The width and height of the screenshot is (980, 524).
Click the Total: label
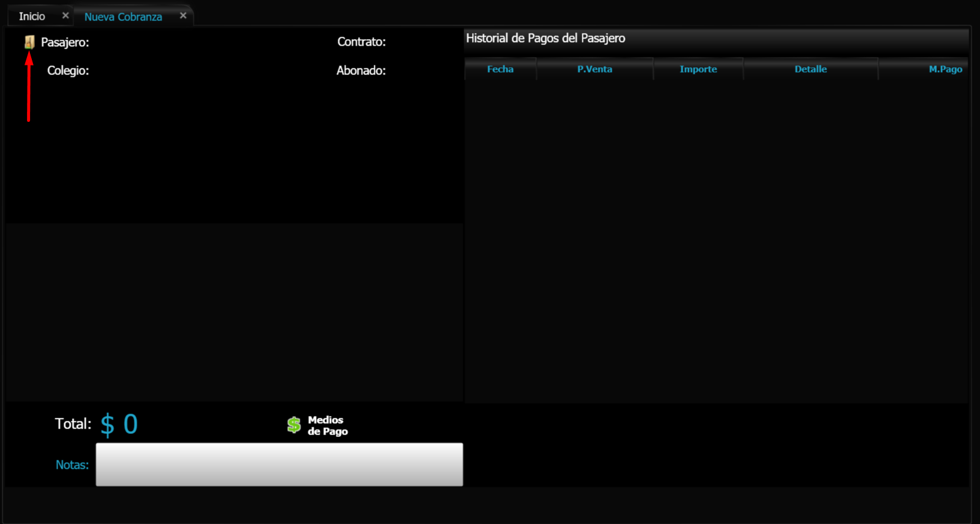click(x=73, y=424)
